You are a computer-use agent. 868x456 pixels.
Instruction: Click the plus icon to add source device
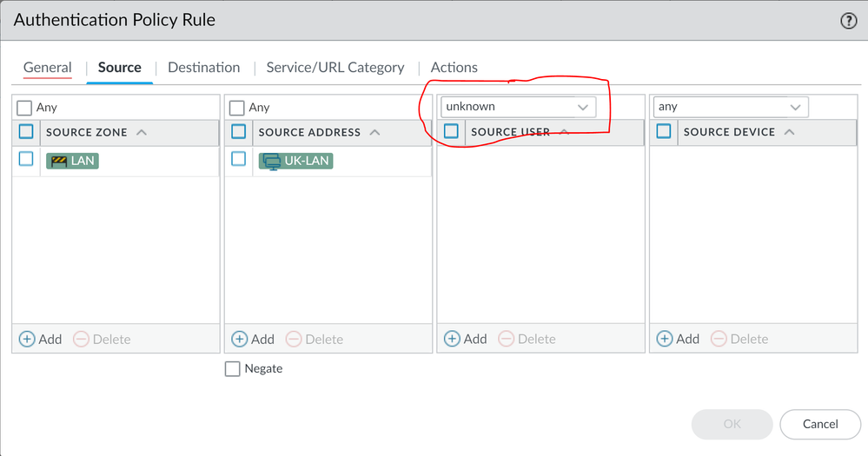click(x=665, y=339)
